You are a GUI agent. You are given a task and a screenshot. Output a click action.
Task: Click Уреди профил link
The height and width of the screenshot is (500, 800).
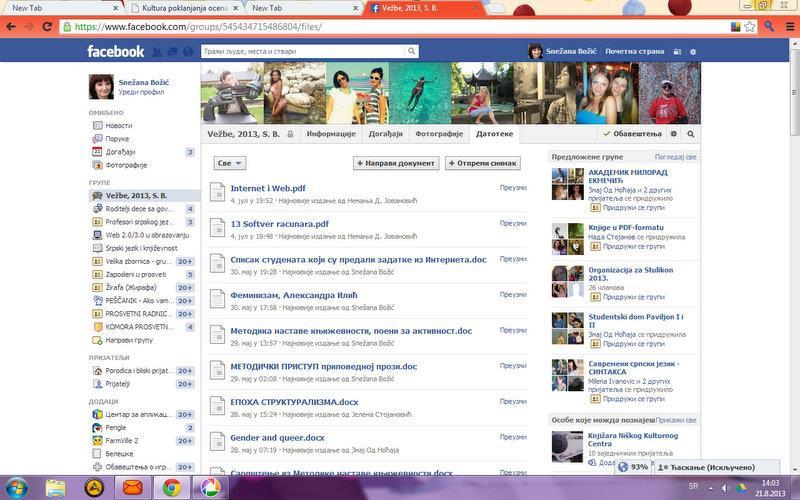click(x=141, y=92)
